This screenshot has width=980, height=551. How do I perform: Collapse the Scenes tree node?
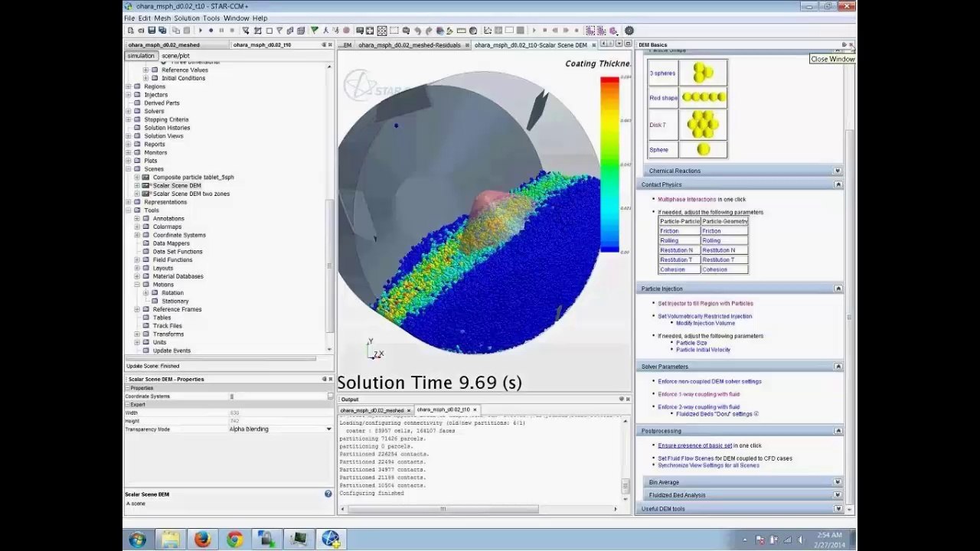click(129, 169)
